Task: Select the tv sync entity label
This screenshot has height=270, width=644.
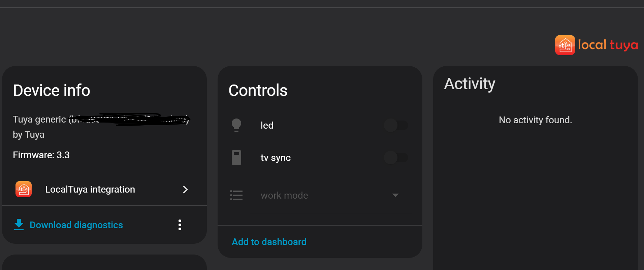Action: (x=275, y=158)
